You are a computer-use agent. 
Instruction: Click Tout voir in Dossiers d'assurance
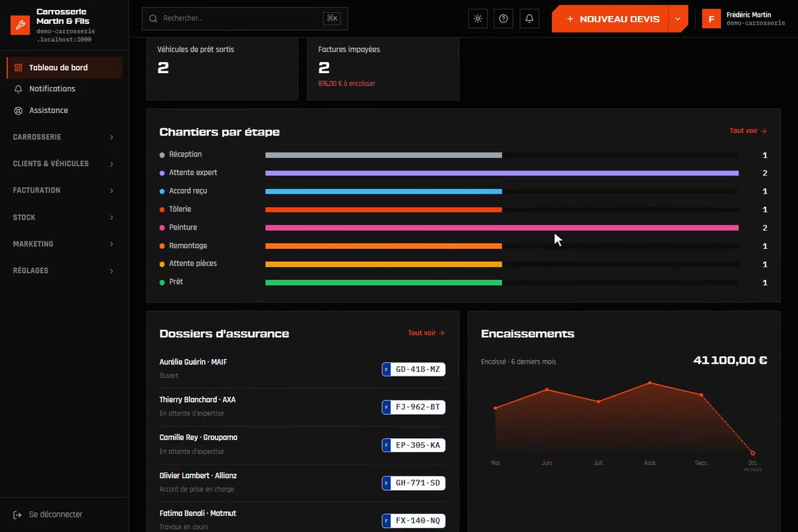click(x=426, y=333)
